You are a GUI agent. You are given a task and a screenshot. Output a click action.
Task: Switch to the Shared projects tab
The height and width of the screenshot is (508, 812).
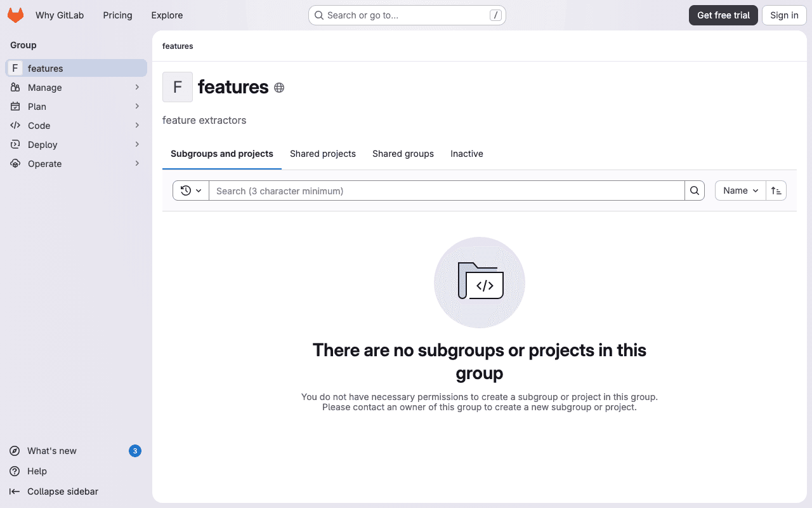pos(322,154)
